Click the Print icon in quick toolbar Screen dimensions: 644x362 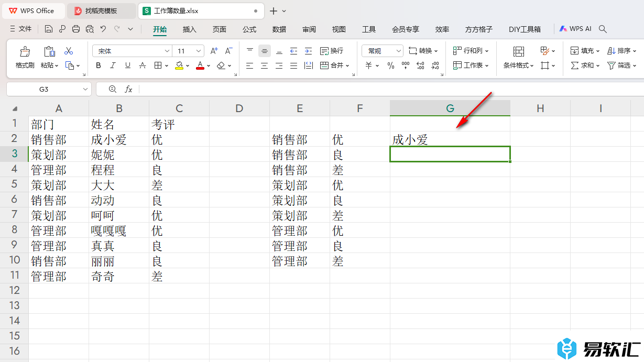tap(76, 29)
